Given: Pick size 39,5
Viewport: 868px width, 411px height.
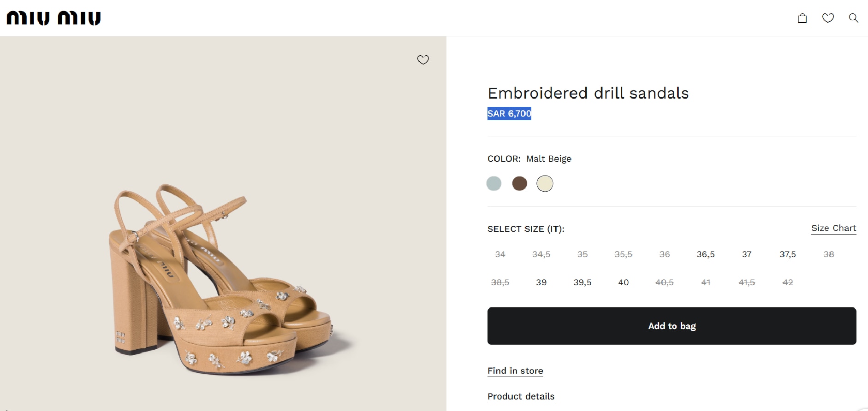Looking at the screenshot, I should tap(583, 282).
